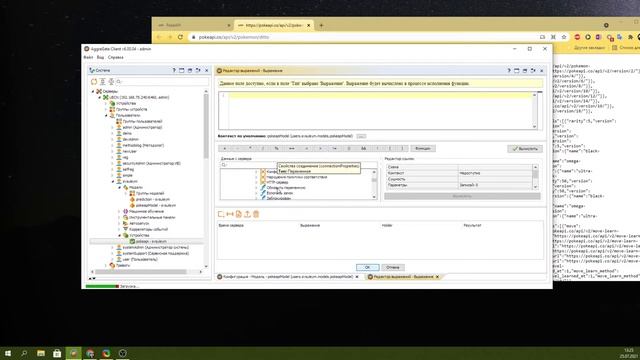Click the refresh icon in the system tree toolbar
640x360 pixels.
[94, 82]
